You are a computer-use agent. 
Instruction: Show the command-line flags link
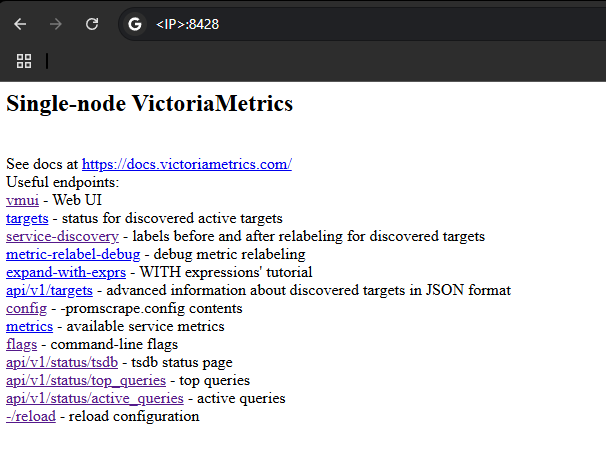[21, 344]
